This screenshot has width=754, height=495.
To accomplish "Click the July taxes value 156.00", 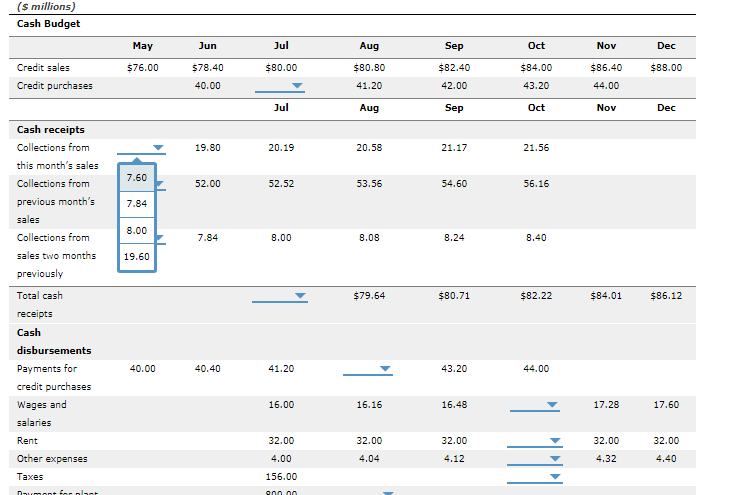I will (281, 477).
